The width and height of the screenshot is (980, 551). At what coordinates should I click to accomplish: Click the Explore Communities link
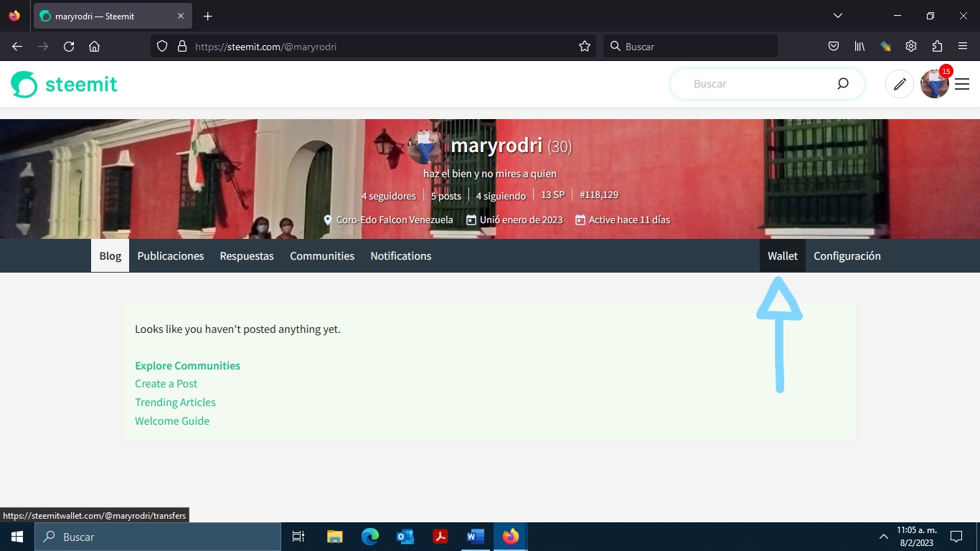(188, 366)
